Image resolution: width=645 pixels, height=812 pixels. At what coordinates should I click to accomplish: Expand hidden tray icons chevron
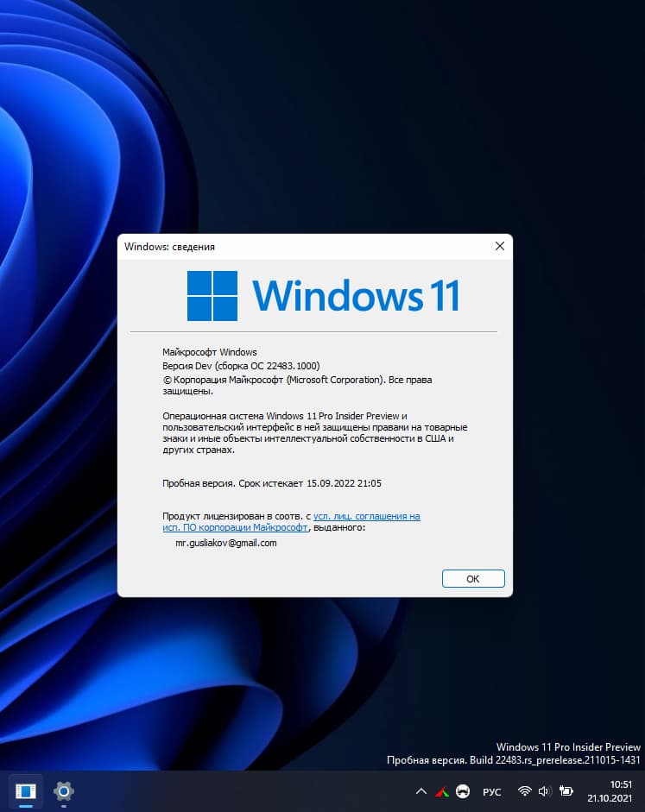(x=421, y=791)
